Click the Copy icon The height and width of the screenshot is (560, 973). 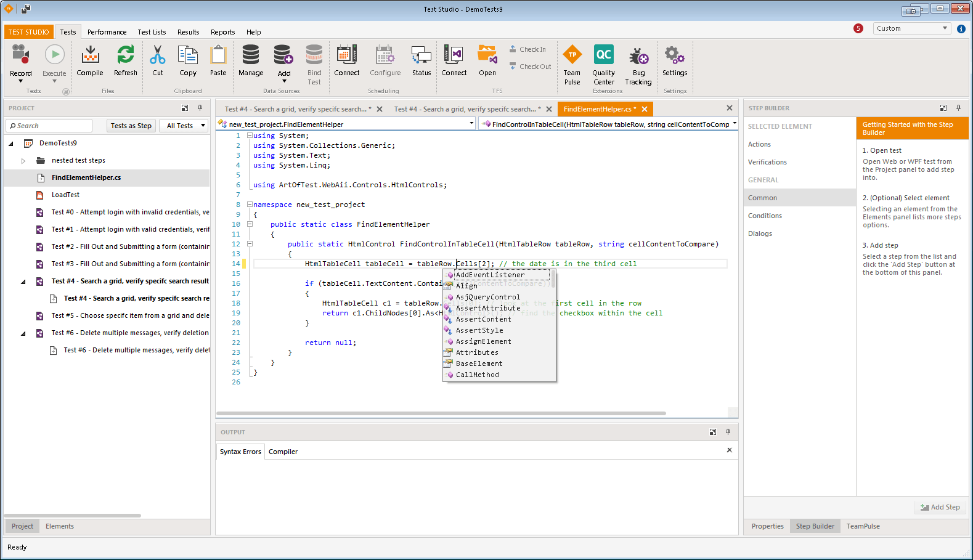(188, 55)
